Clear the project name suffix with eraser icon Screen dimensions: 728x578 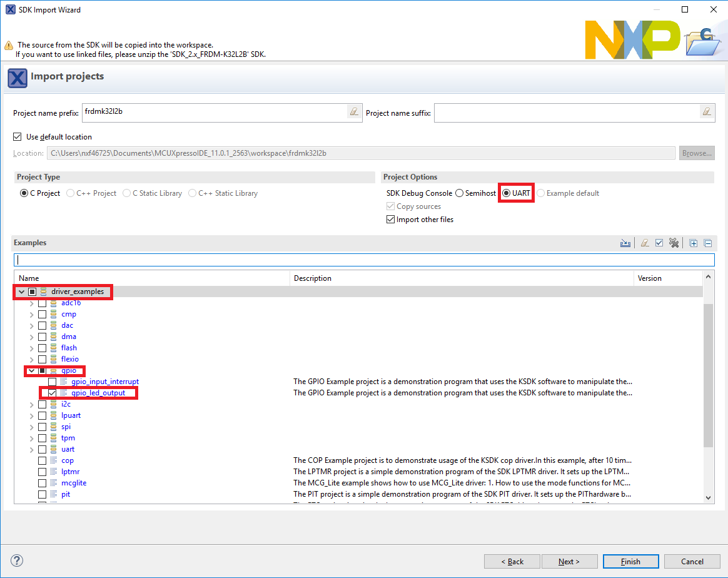(707, 112)
